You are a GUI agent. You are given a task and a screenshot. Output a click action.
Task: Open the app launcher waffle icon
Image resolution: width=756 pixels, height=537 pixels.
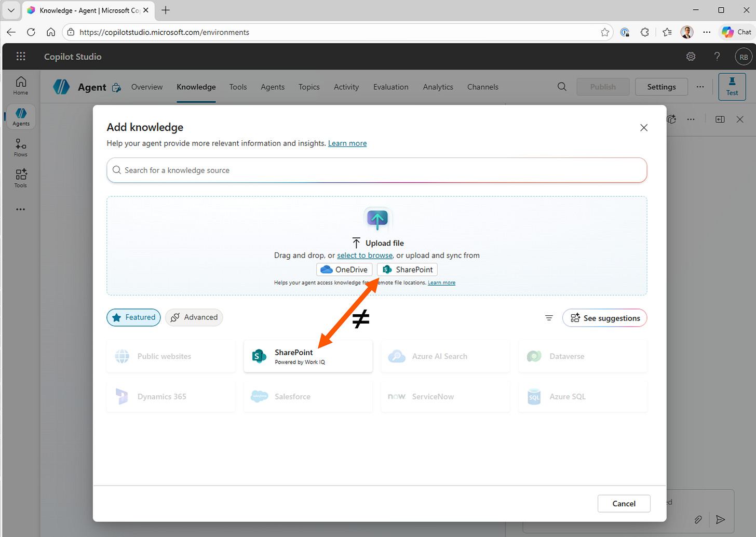point(21,57)
